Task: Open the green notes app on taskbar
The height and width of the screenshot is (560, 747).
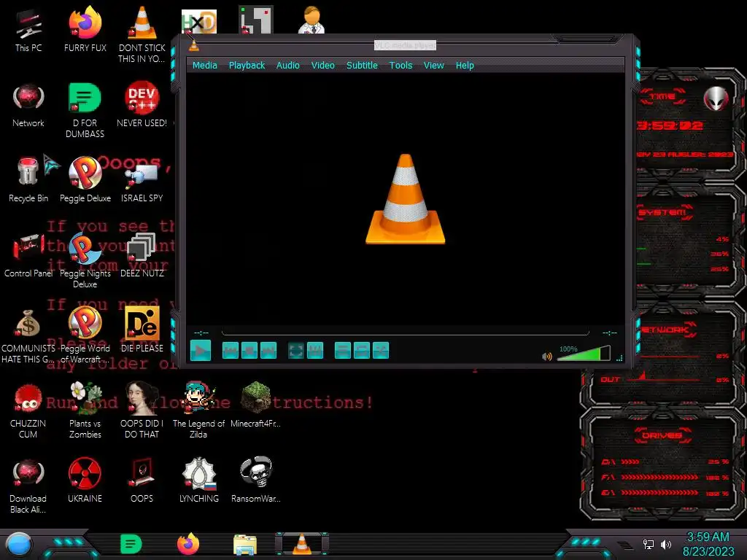Action: 131,544
